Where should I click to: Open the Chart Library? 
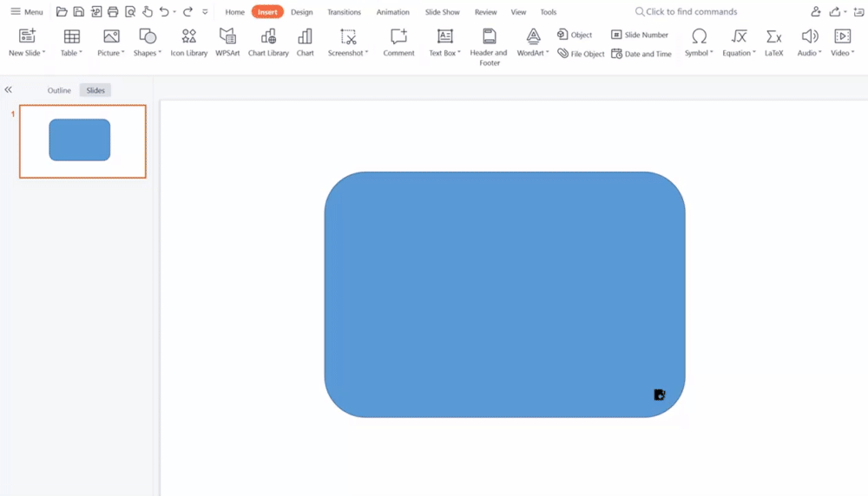click(268, 42)
